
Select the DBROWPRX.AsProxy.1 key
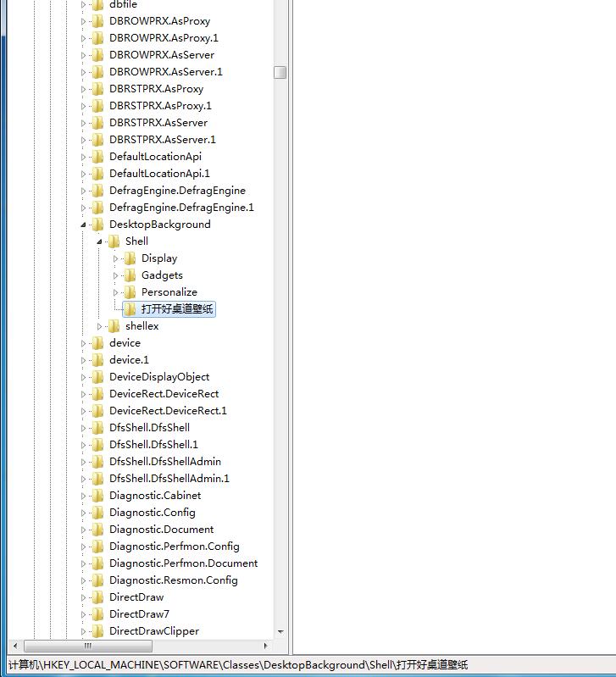164,38
